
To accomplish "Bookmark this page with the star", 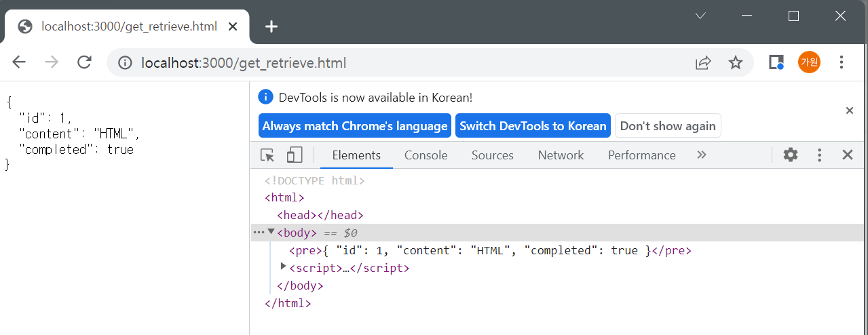I will pos(736,63).
